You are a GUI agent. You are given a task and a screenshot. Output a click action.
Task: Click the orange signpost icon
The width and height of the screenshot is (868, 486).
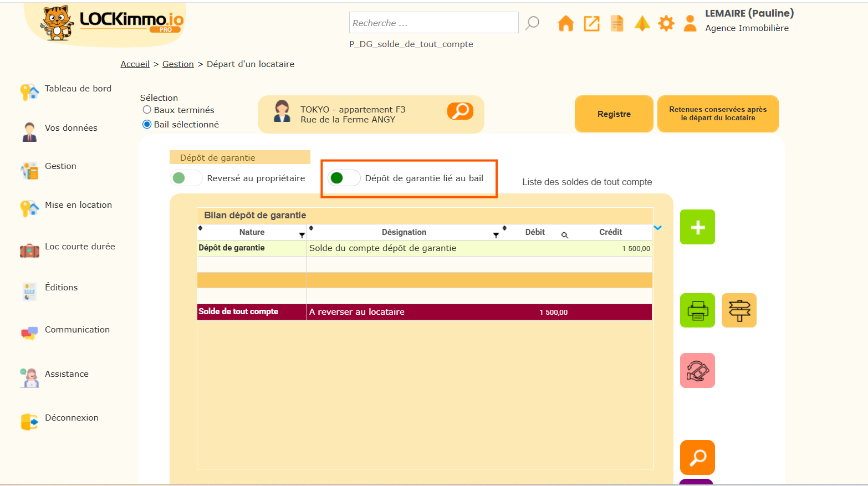point(739,310)
